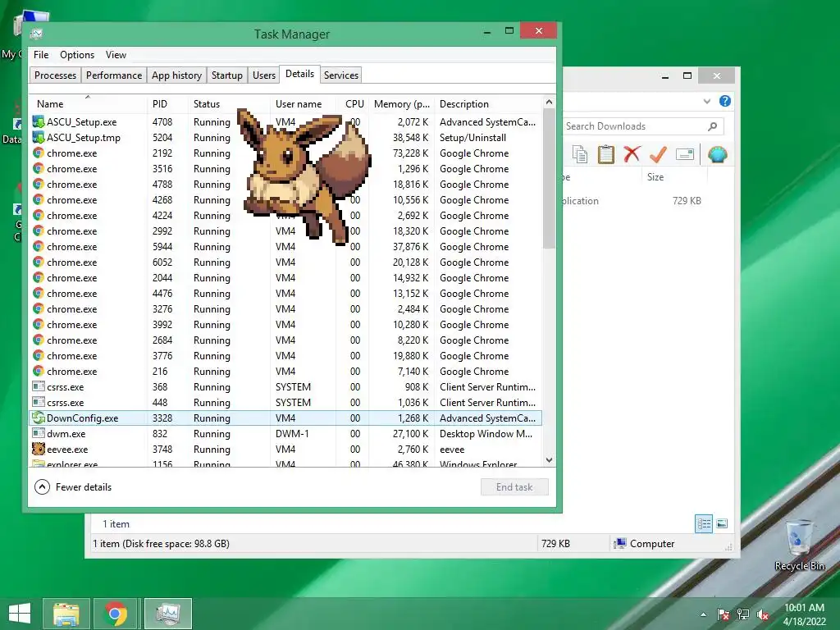
Task: Open Google Chrome from the taskbar
Action: [x=116, y=614]
